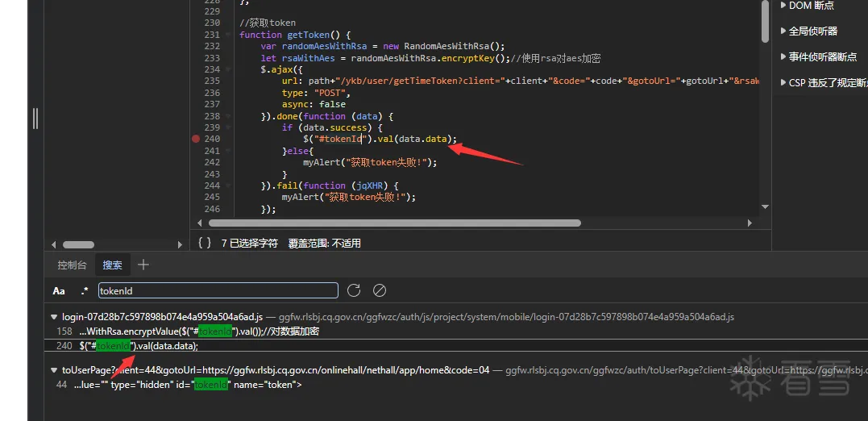Screen dimensions: 868x421
Task: Click the "POST" string on line 236
Action: (330, 93)
